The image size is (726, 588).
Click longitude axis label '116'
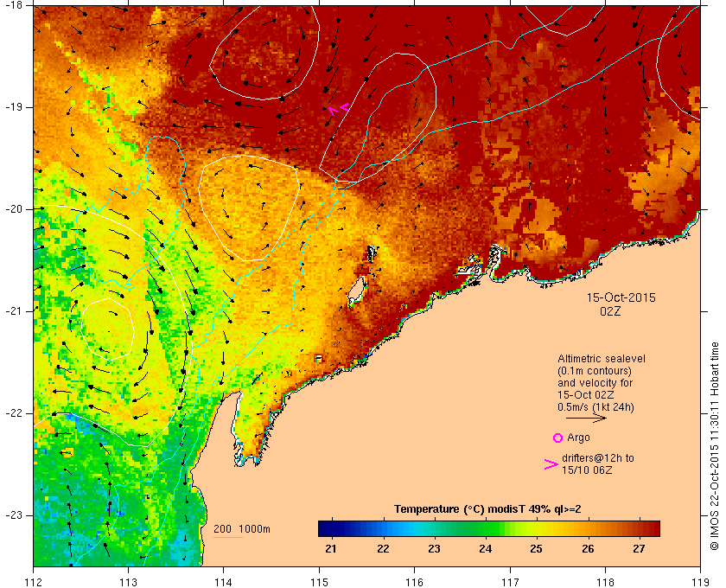pyautogui.click(x=414, y=582)
